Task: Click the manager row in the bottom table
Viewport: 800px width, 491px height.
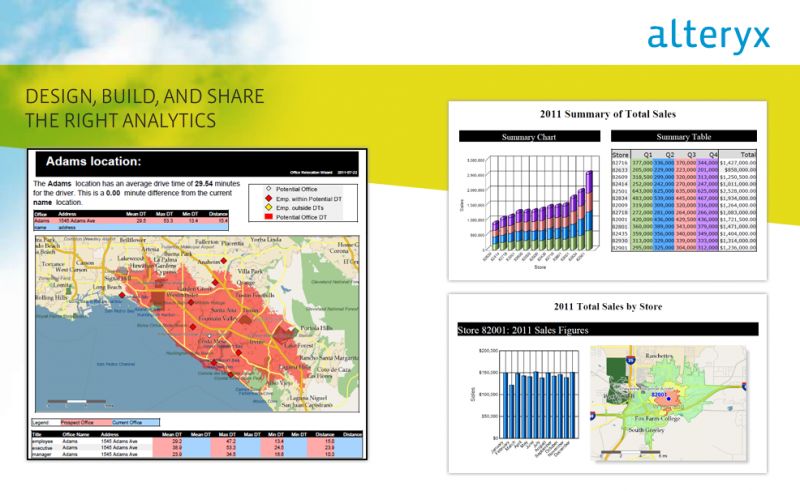Action: coord(197,454)
